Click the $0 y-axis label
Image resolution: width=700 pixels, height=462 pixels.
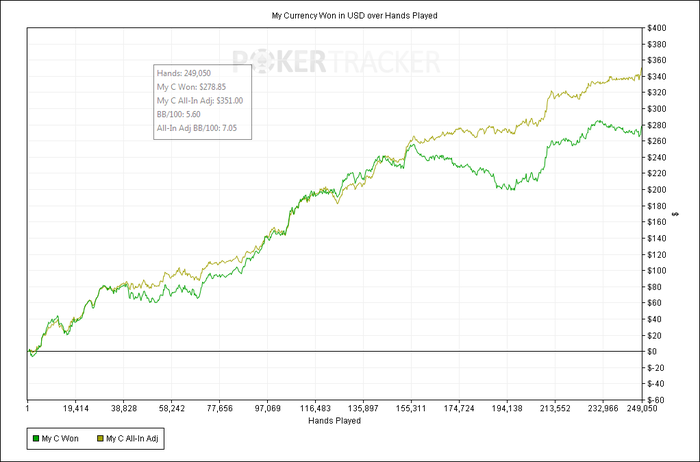click(652, 351)
